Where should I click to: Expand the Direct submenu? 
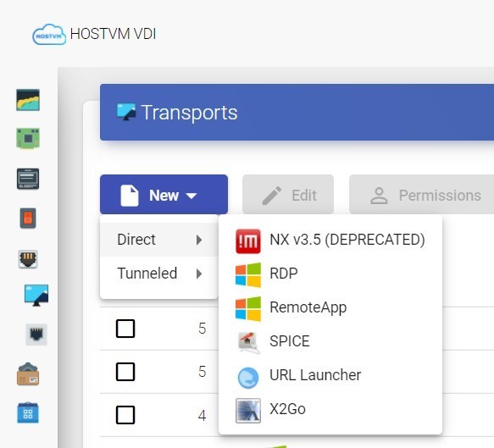coord(159,240)
